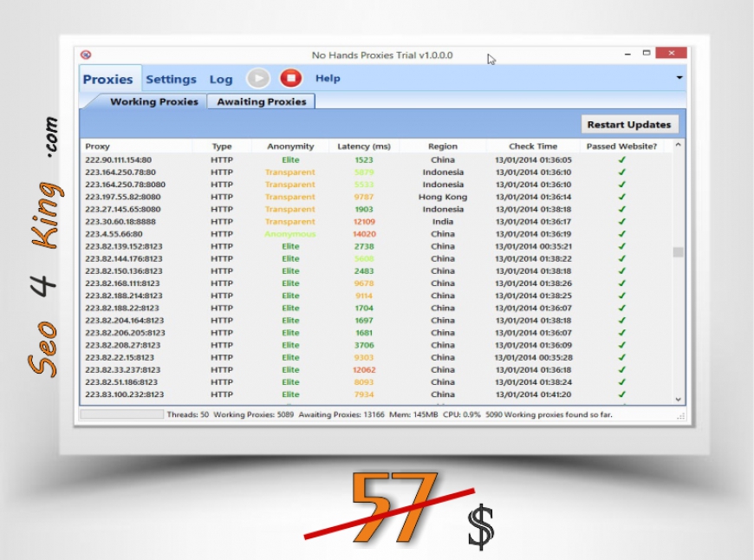Sort by the Latency (ms) column header
Image resolution: width=754 pixels, height=560 pixels.
[x=364, y=147]
